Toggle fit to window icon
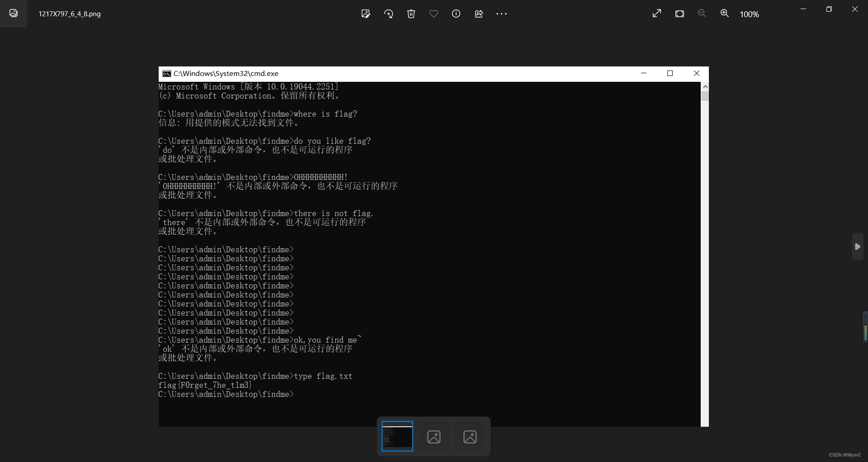 point(679,14)
